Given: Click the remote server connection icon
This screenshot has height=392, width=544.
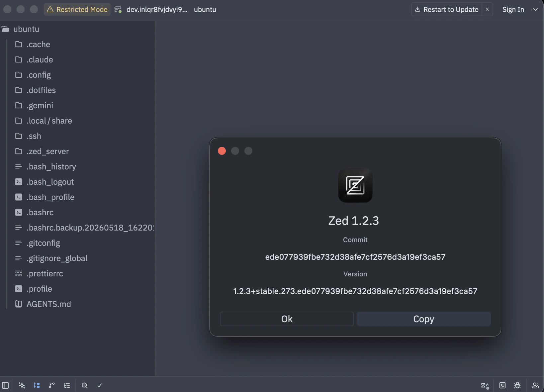Looking at the screenshot, I should point(118,10).
